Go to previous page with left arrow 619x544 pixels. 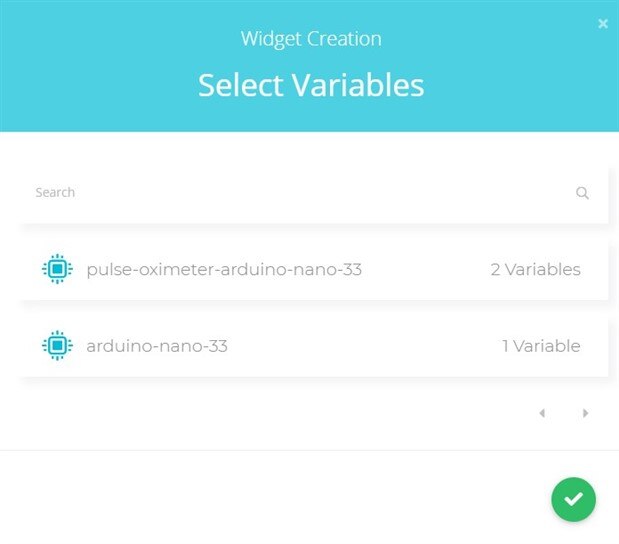point(542,413)
